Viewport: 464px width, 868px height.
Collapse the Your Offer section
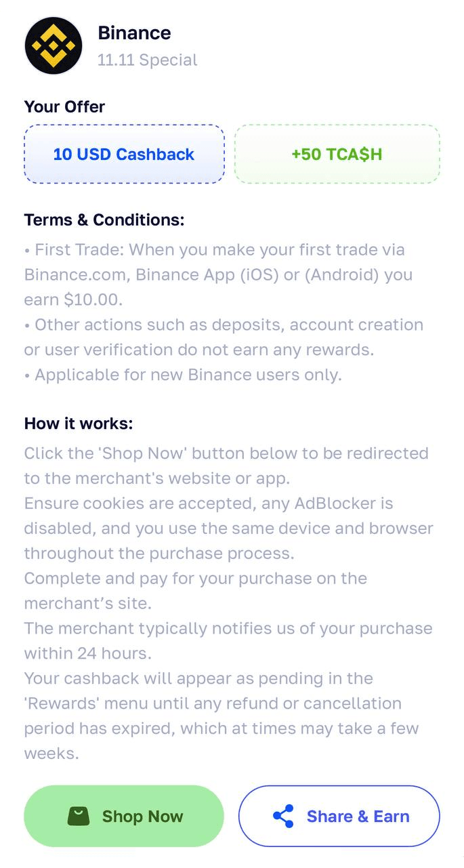click(x=64, y=106)
